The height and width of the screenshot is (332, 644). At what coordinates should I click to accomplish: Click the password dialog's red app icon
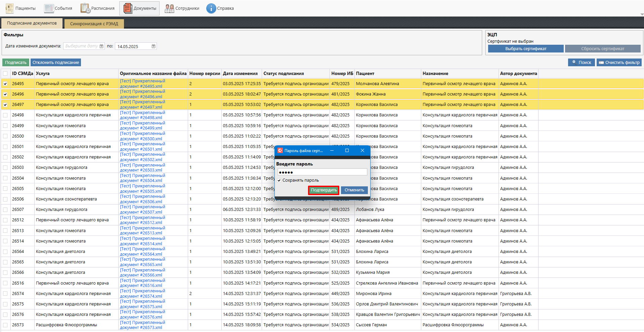click(280, 151)
